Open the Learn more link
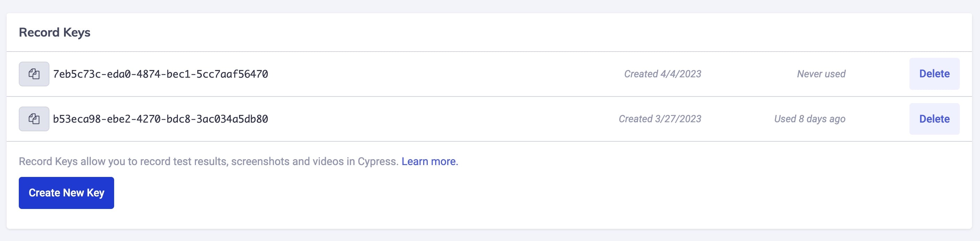Image resolution: width=980 pixels, height=241 pixels. click(x=429, y=162)
